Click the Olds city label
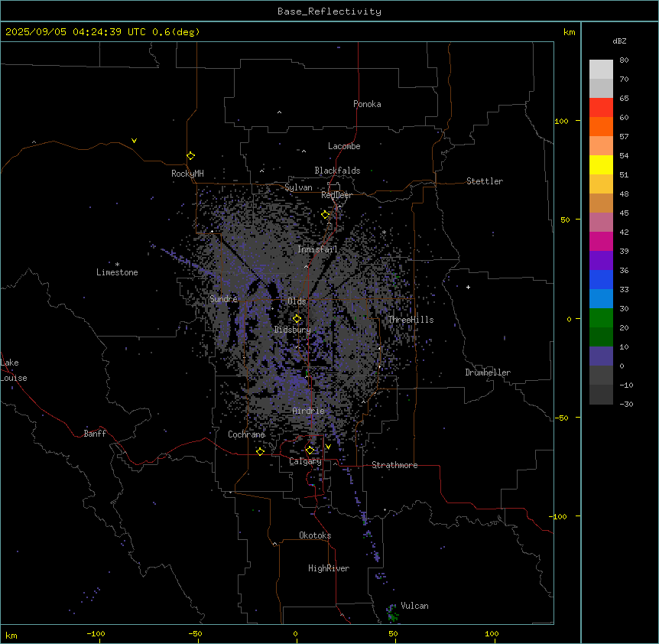Image resolution: width=659 pixels, height=644 pixels. tap(297, 301)
